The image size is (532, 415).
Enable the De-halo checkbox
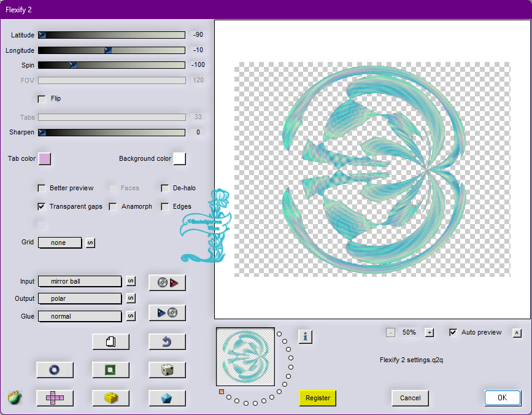pos(165,188)
